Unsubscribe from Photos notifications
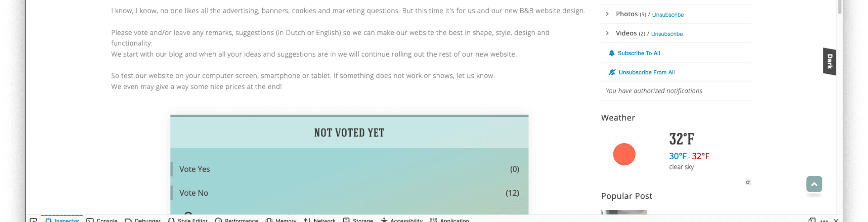Image resolution: width=868 pixels, height=222 pixels. [x=668, y=15]
